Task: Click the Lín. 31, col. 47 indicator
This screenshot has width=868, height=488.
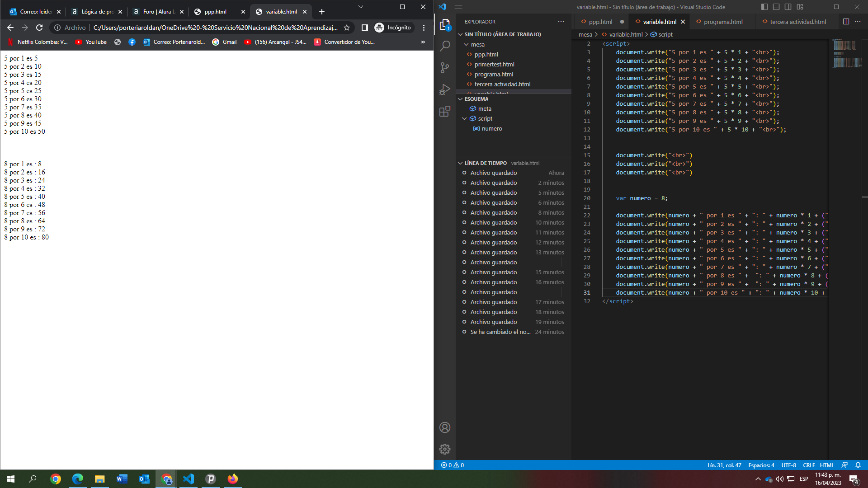Action: pyautogui.click(x=724, y=465)
